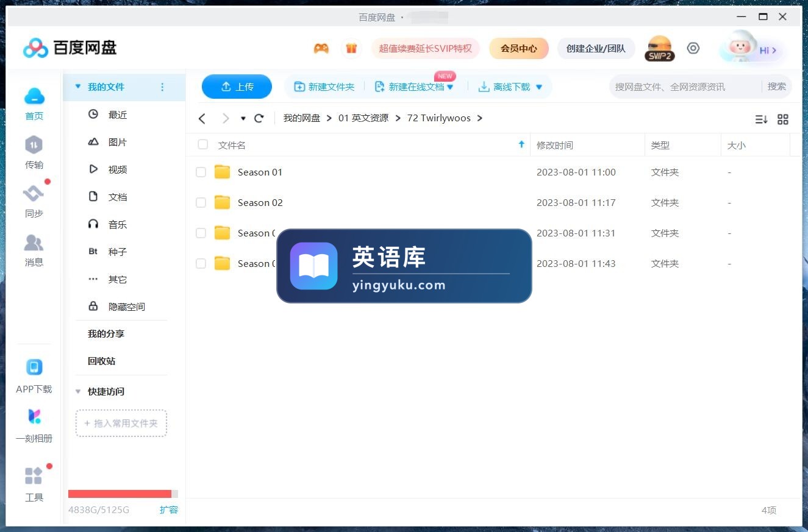The height and width of the screenshot is (532, 808).
Task: Click 01 英文资源 in the breadcrumb
Action: tap(363, 118)
